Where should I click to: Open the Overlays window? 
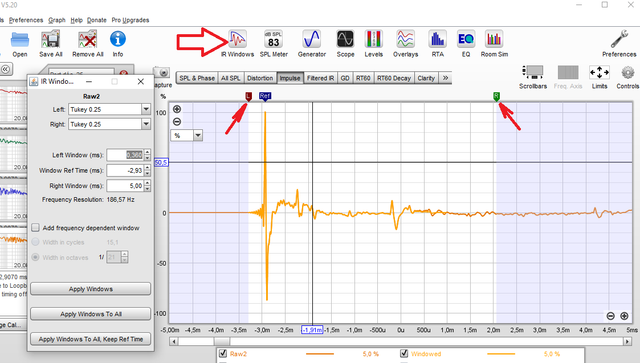pos(405,43)
